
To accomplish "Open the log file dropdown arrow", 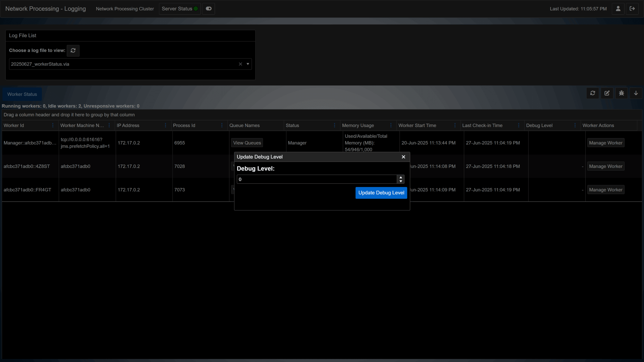I will 248,64.
